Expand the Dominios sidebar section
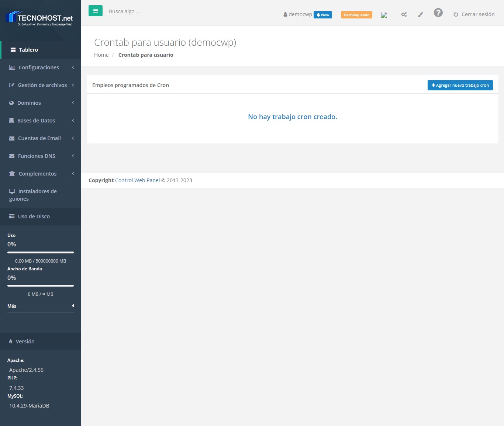The width and height of the screenshot is (504, 426). [x=29, y=103]
